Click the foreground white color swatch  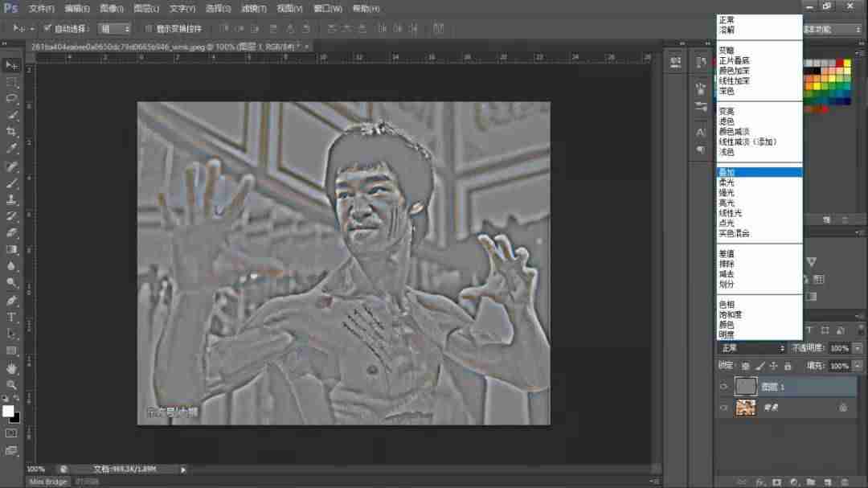click(x=8, y=411)
